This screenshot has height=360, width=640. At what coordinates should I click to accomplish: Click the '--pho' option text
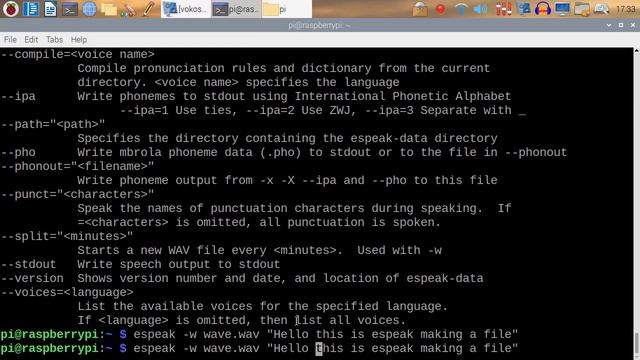(x=18, y=152)
